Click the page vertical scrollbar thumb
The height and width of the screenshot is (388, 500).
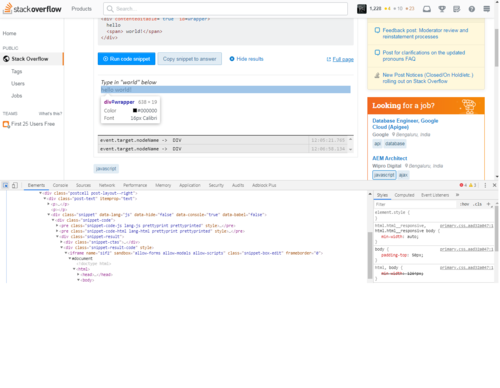coord(497,48)
